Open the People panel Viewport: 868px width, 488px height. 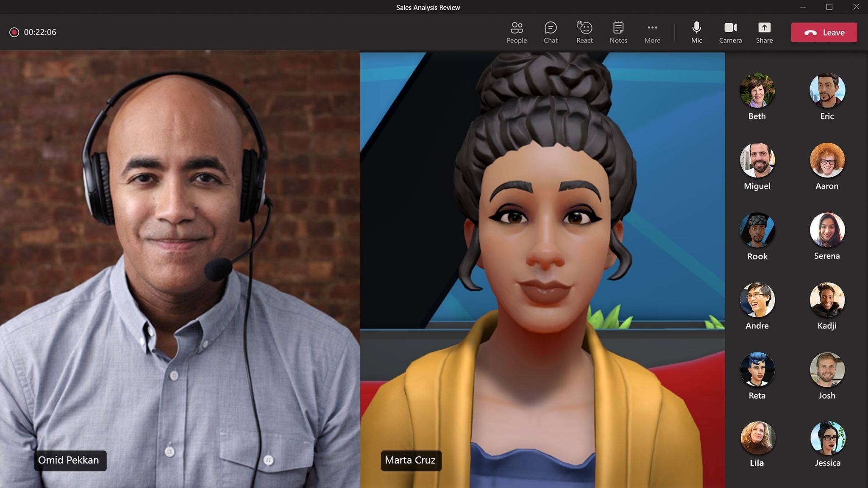coord(516,32)
